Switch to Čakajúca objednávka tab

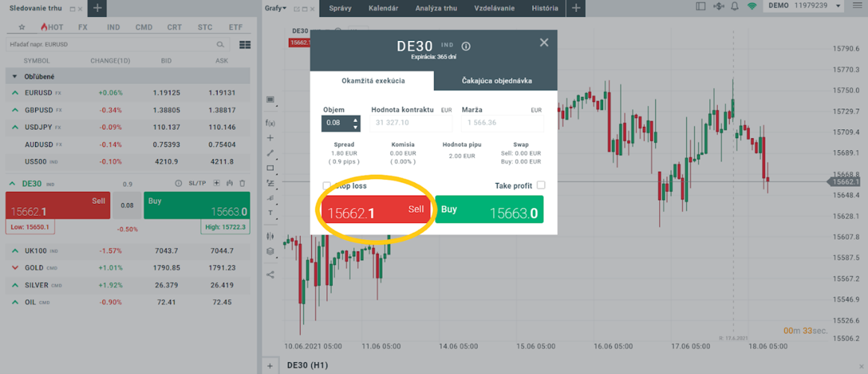(x=497, y=81)
